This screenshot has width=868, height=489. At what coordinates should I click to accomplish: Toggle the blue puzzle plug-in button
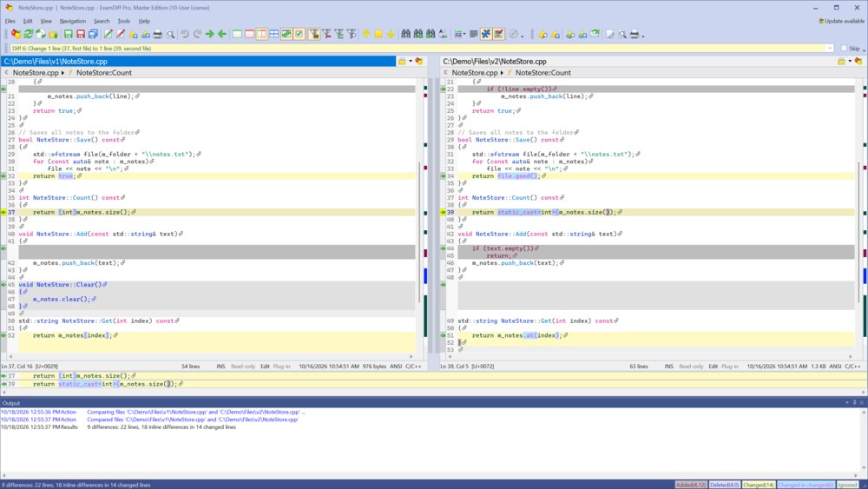[485, 35]
